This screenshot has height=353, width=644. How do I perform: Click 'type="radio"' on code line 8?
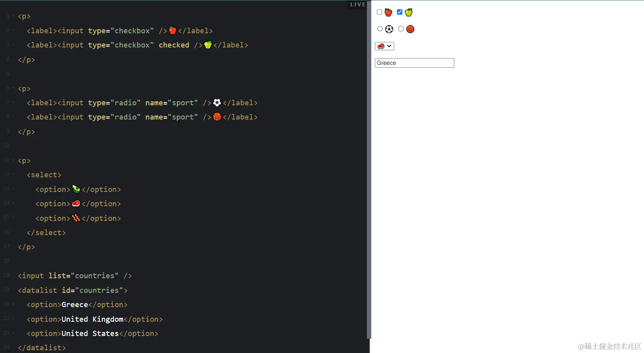point(114,117)
